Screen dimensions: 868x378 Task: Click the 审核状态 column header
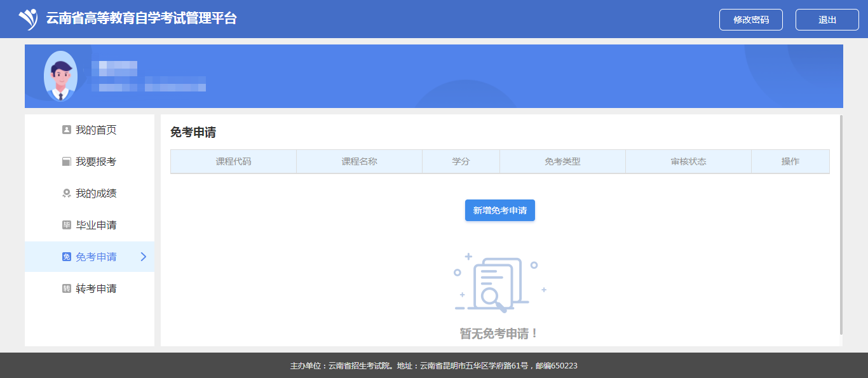pos(688,161)
